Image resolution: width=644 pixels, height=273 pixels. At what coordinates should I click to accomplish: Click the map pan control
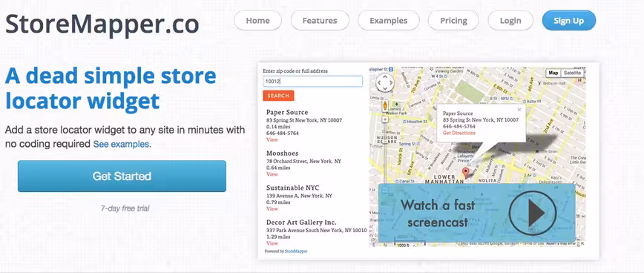tap(385, 83)
